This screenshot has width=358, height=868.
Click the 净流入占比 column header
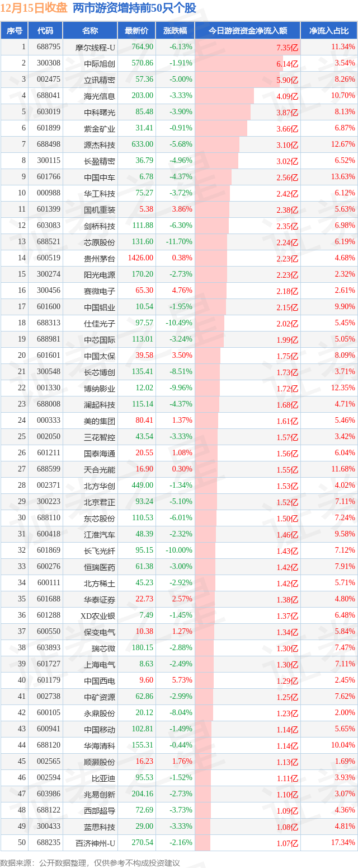[x=329, y=31]
